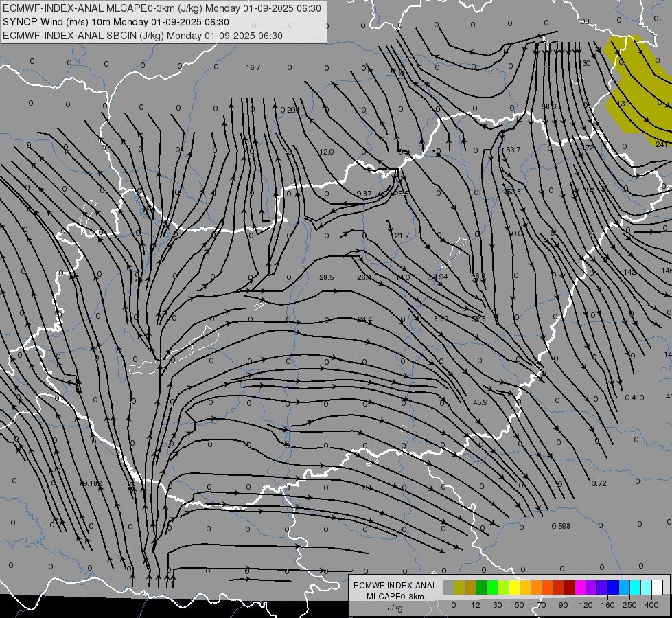
Task: Click the 58.3 map value
Action: coord(548,106)
